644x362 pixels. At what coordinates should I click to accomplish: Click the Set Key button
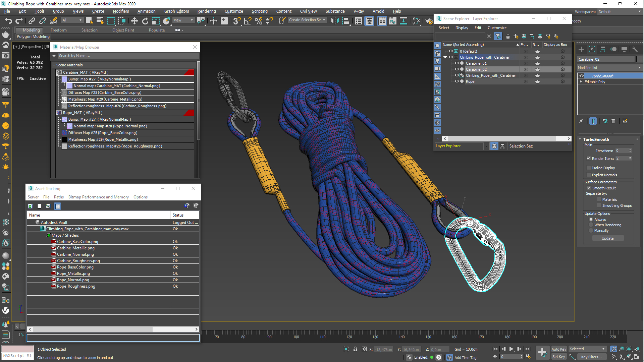(559, 357)
